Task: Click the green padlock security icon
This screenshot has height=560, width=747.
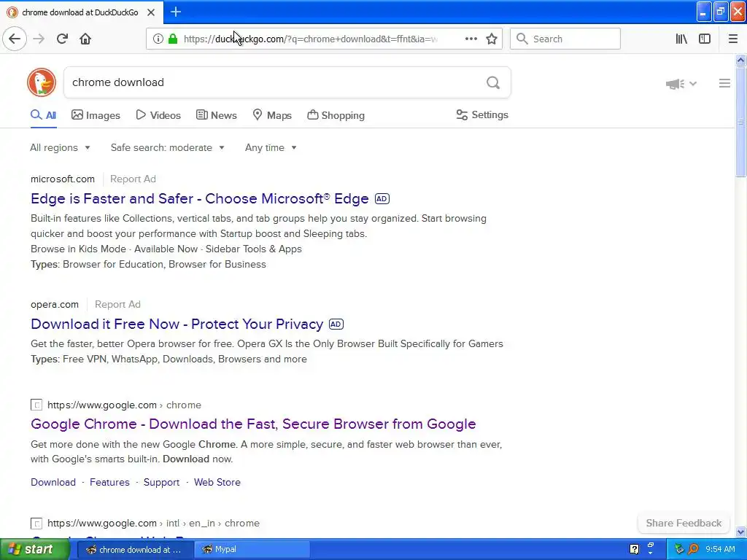Action: [173, 39]
